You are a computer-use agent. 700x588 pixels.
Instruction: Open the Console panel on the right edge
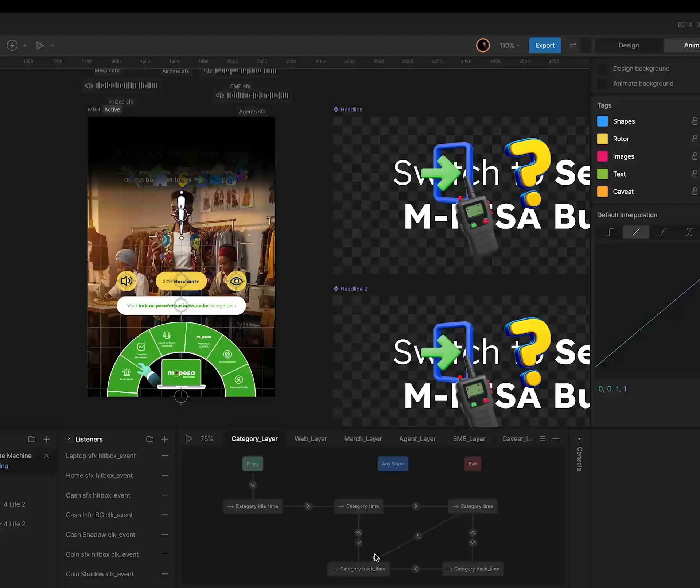580,458
